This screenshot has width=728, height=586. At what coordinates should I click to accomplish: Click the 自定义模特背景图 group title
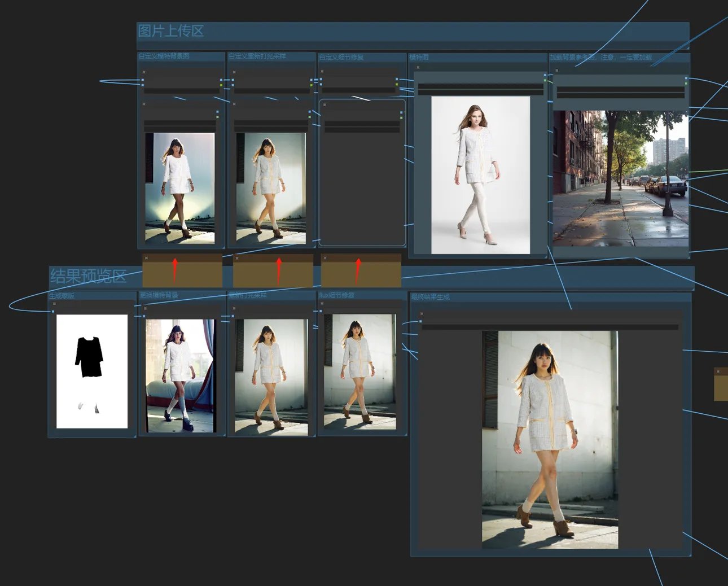click(x=164, y=56)
